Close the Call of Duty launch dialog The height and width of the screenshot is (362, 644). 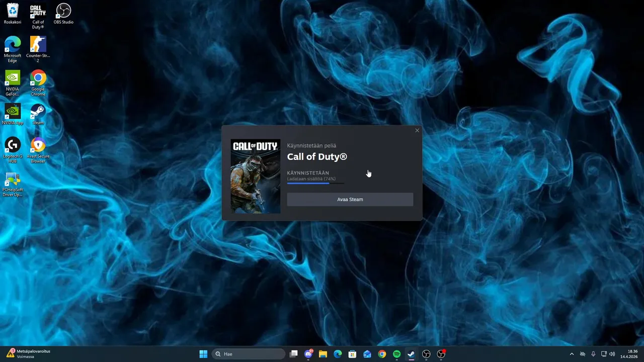[x=417, y=131]
